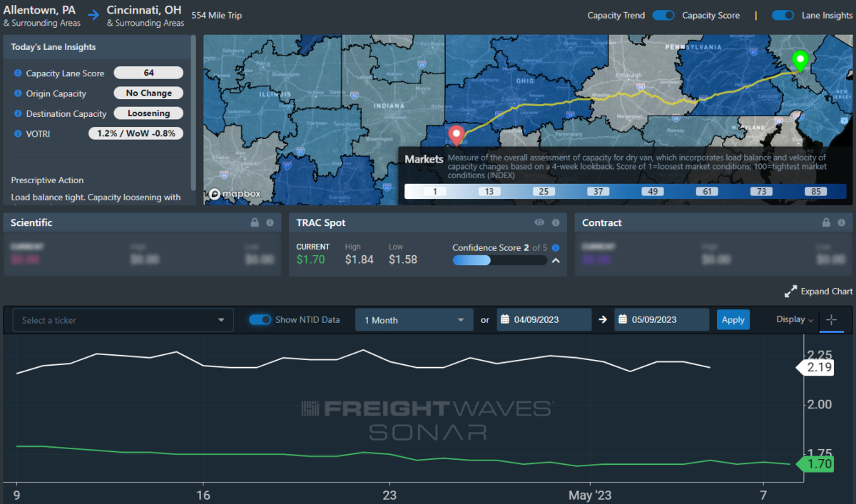Click the TRAC Spot low rate $1.58
856x504 pixels.
(x=403, y=259)
